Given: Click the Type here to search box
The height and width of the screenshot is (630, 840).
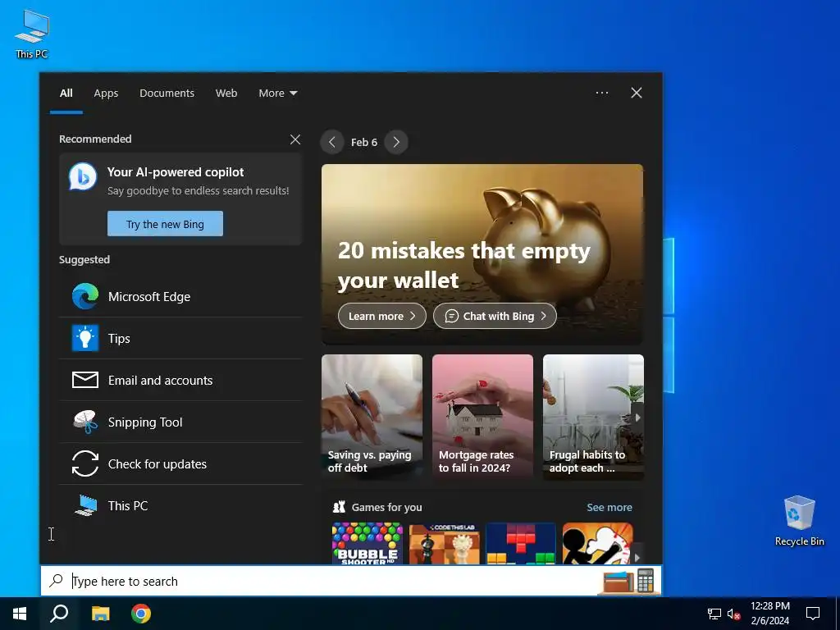Looking at the screenshot, I should tap(351, 581).
